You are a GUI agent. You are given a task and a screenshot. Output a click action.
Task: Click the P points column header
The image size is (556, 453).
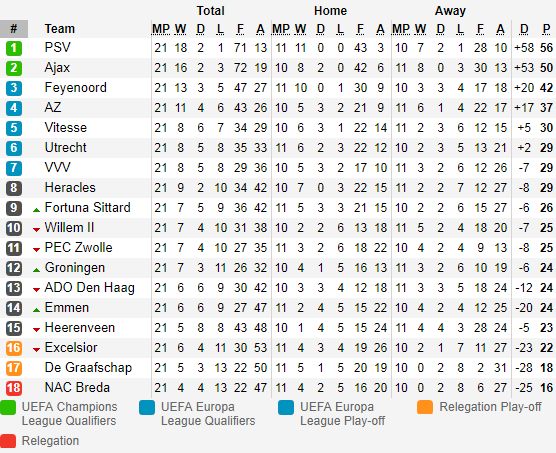click(546, 29)
